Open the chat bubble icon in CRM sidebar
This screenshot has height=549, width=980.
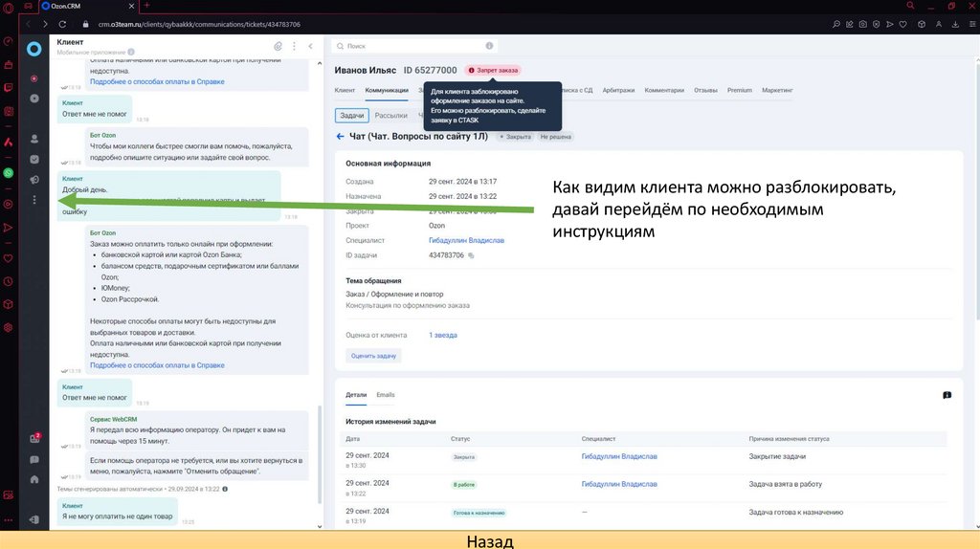[34, 460]
